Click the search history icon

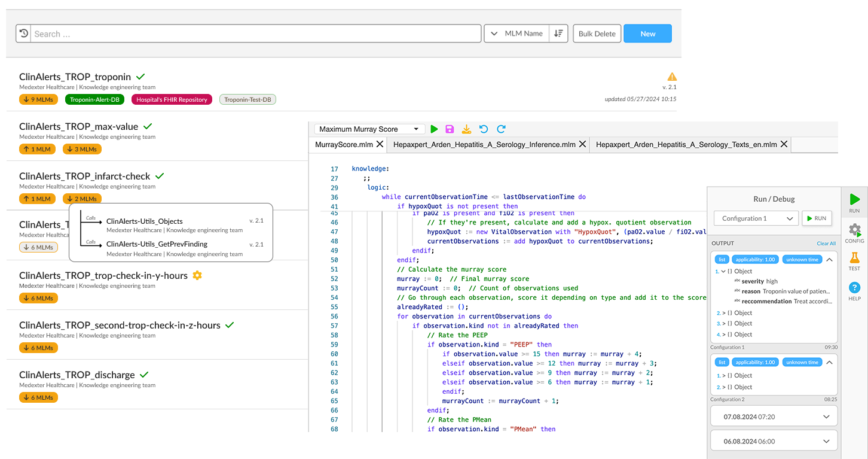[x=23, y=34]
